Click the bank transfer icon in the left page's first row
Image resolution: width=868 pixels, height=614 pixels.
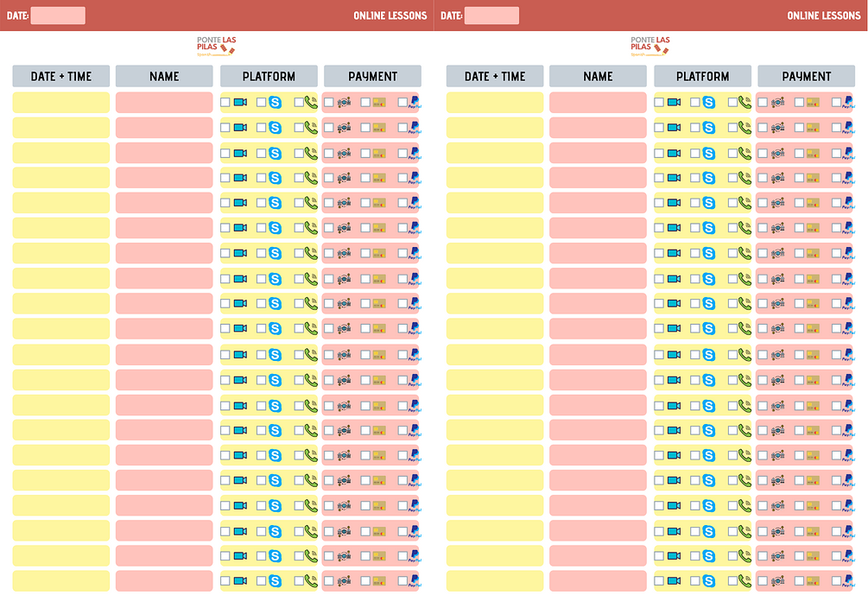tap(345, 103)
